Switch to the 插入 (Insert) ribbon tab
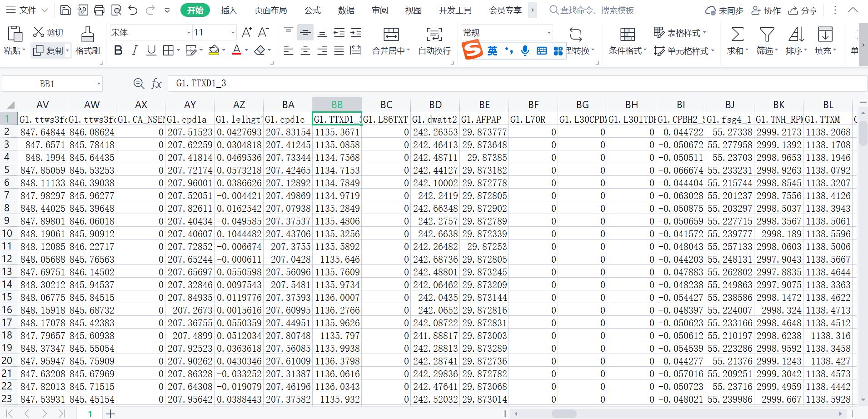 tap(229, 10)
